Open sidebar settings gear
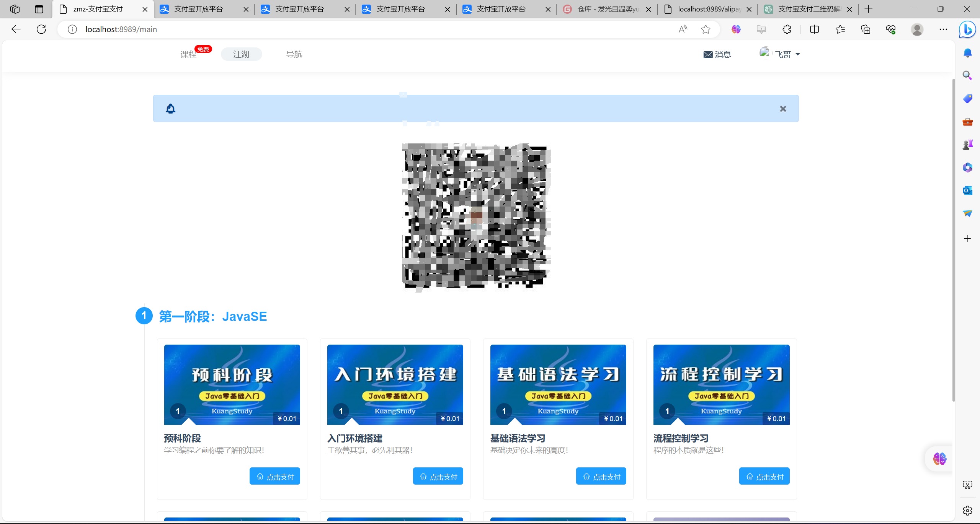 coord(967,510)
